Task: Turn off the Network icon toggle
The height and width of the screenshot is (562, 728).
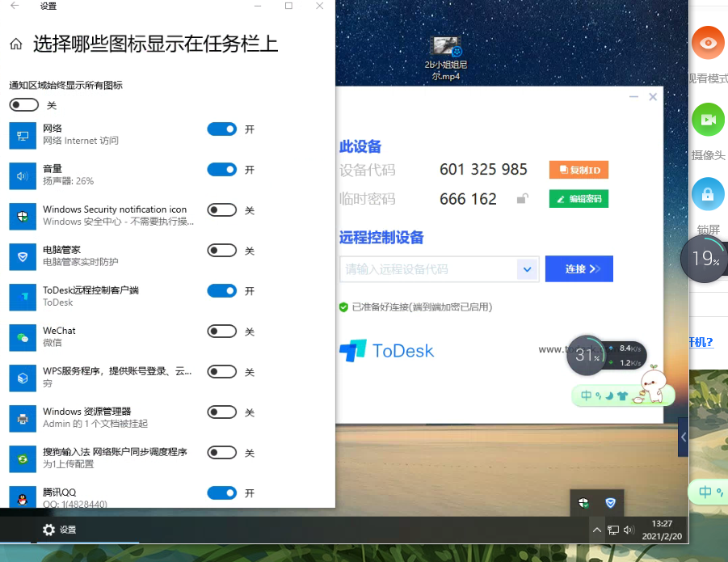Action: (x=221, y=129)
